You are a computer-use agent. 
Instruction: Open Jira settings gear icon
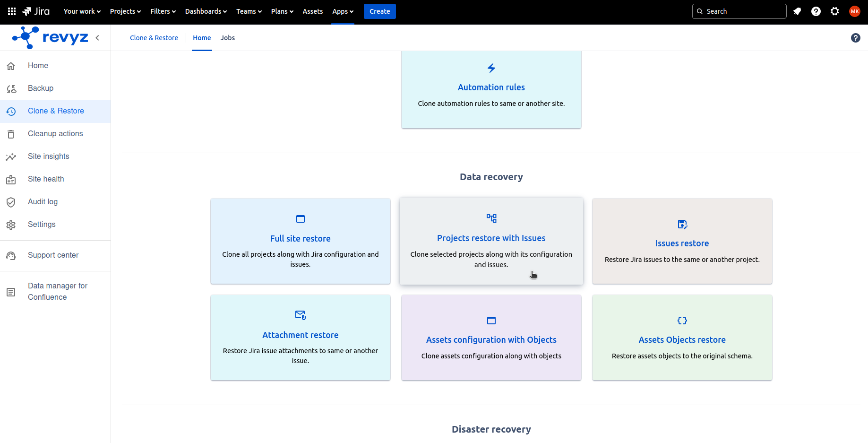point(835,11)
